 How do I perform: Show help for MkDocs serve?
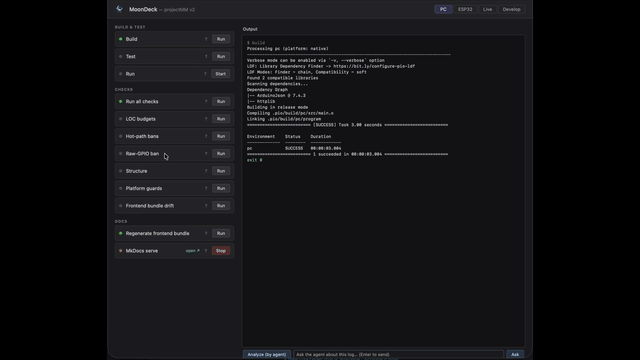click(206, 251)
